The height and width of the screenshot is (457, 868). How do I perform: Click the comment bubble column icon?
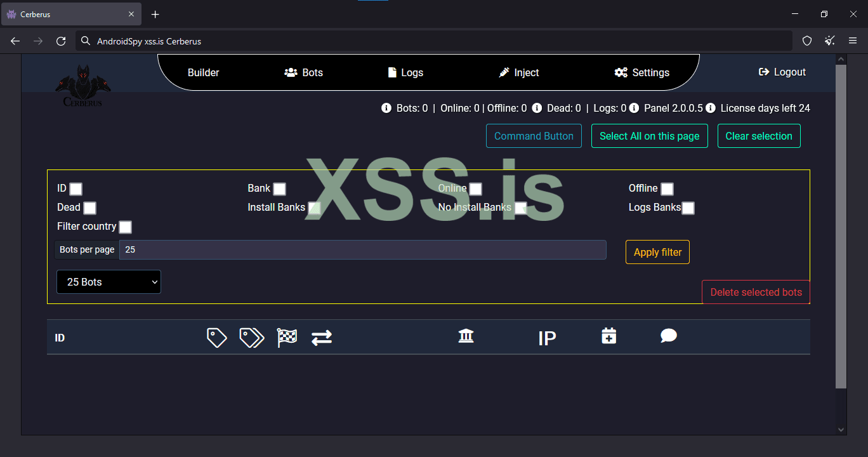coord(669,336)
